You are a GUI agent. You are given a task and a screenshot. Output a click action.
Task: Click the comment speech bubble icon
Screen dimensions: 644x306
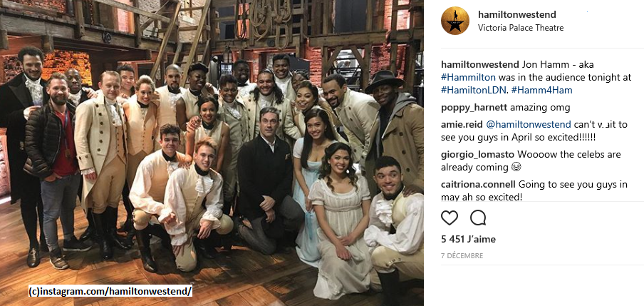(478, 218)
